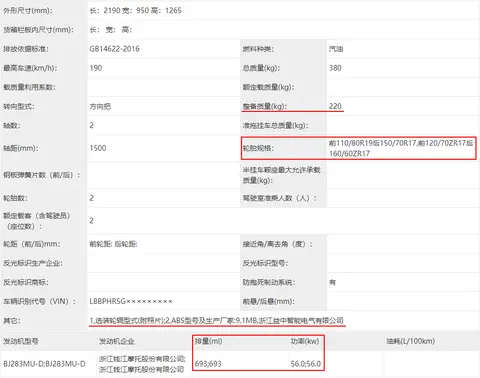Click the 外形尺寸(mm) label
The width and height of the screenshot is (480, 378).
click(x=28, y=11)
